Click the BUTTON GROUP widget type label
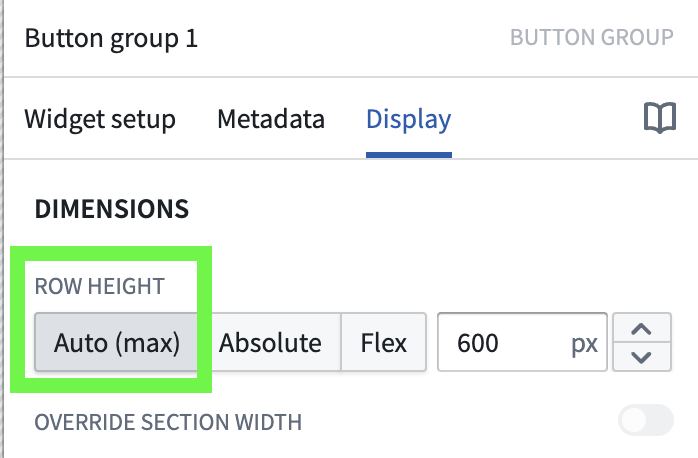The height and width of the screenshot is (458, 698). tap(591, 39)
